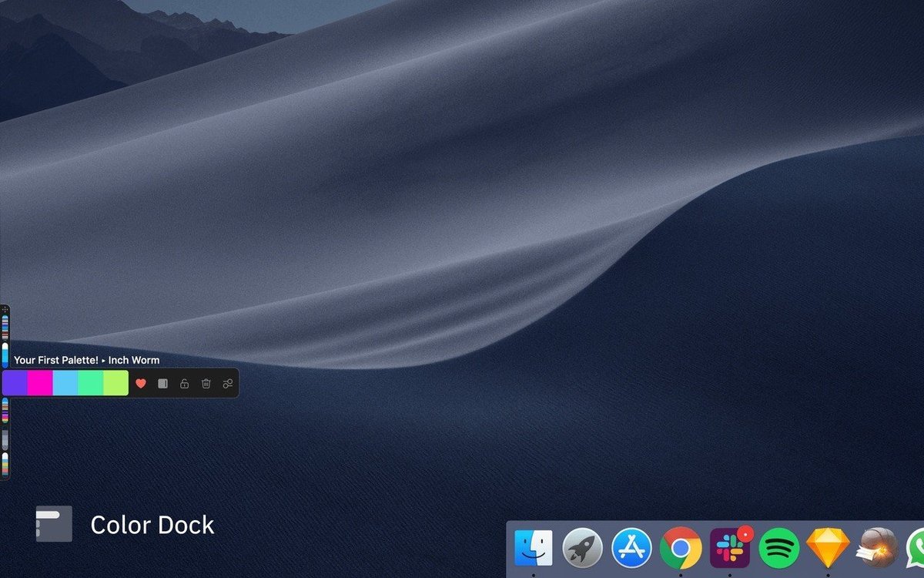Favorite the palette with the heart icon
The image size is (924, 578).
click(x=141, y=384)
